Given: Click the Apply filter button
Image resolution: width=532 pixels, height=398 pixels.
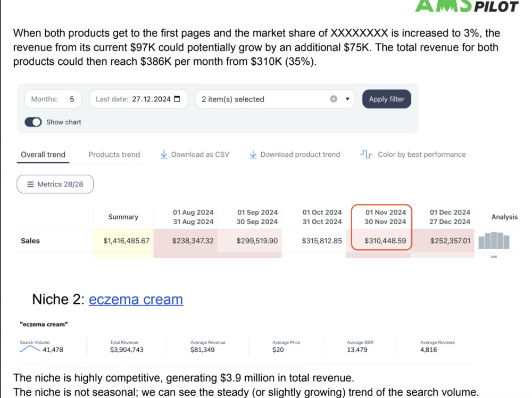Looking at the screenshot, I should point(386,99).
